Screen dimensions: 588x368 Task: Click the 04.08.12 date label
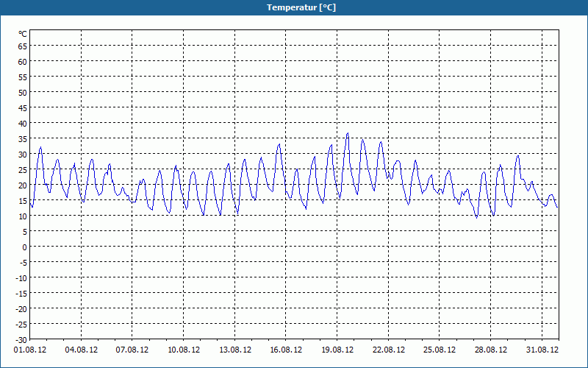[x=82, y=350]
